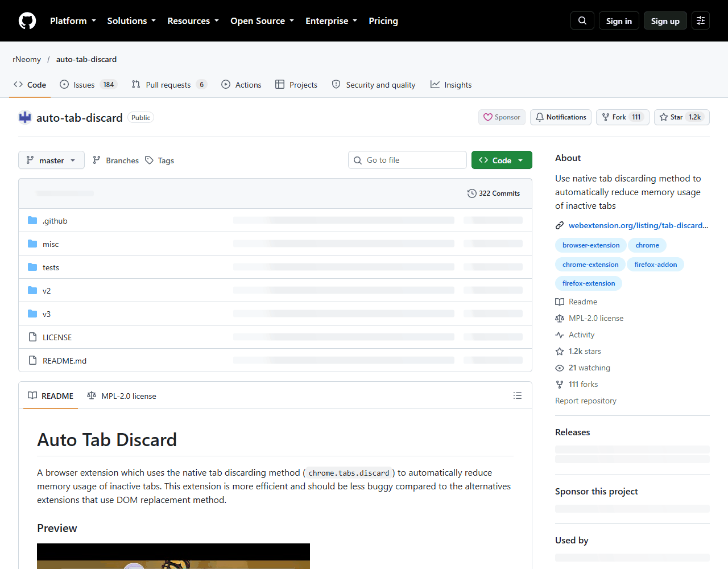Click the link icon beside webextension.org URL
The width and height of the screenshot is (728, 569).
(x=560, y=225)
